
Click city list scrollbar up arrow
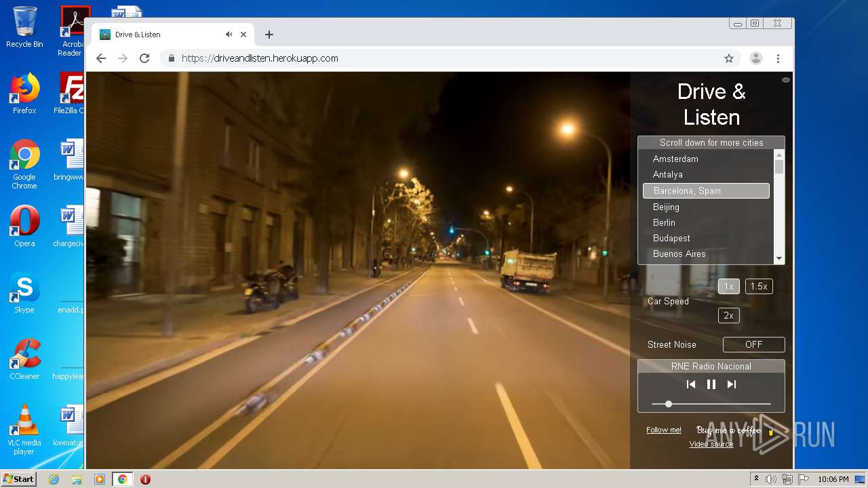[x=779, y=155]
